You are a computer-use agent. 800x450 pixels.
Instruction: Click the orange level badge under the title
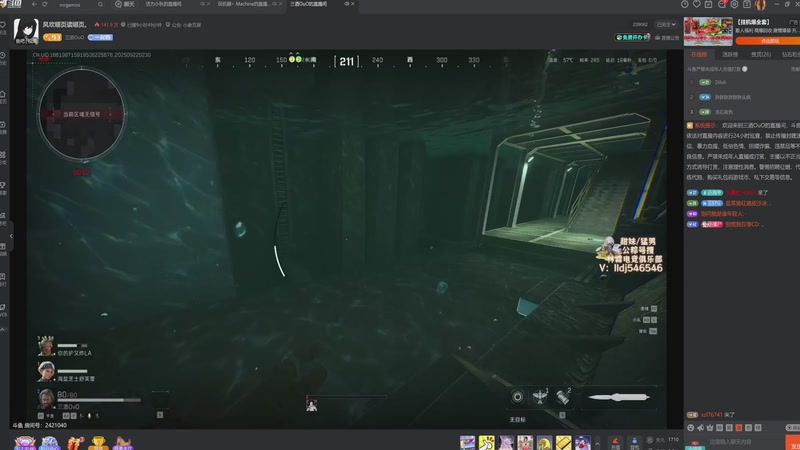52,37
